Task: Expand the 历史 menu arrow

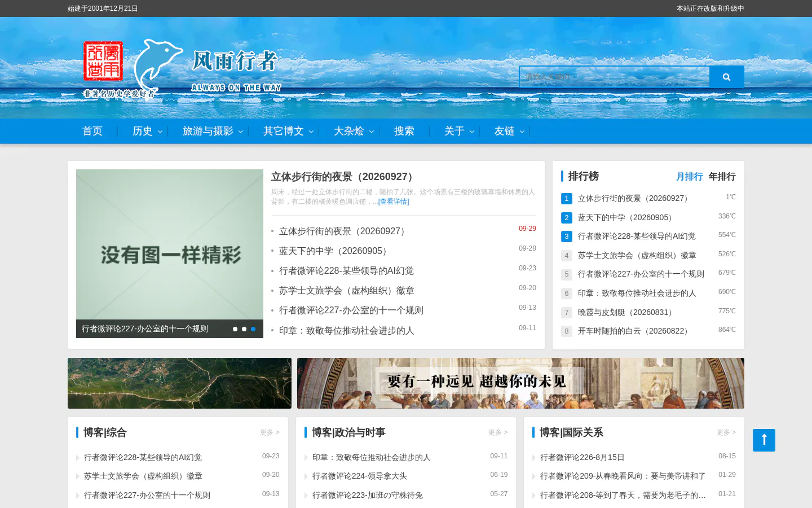Action: coord(160,132)
